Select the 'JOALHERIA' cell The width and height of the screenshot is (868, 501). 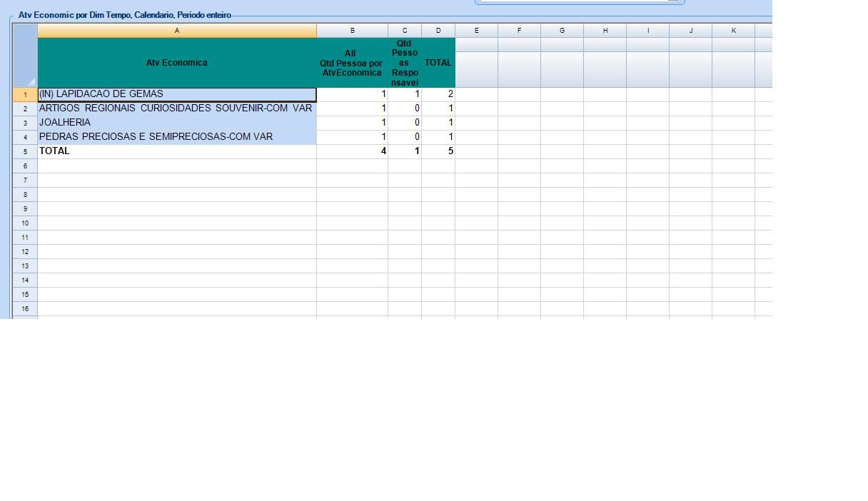(x=177, y=123)
